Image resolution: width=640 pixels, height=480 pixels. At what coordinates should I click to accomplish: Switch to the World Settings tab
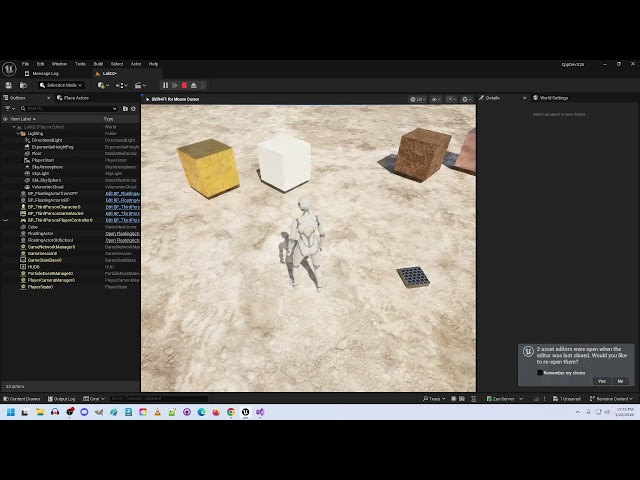(551, 98)
